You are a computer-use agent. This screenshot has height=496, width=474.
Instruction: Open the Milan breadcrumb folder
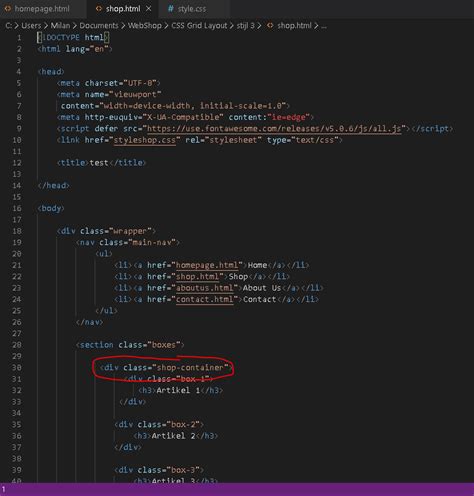(x=60, y=26)
